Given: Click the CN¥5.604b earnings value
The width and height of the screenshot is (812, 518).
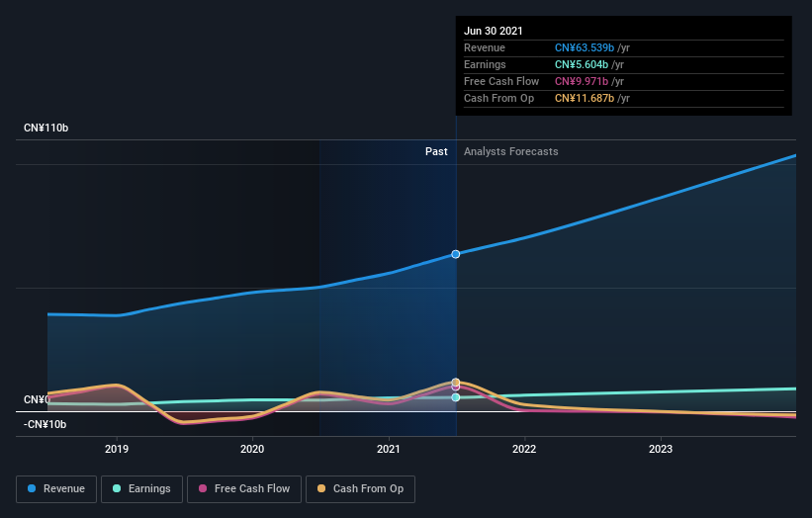Looking at the screenshot, I should click(581, 64).
